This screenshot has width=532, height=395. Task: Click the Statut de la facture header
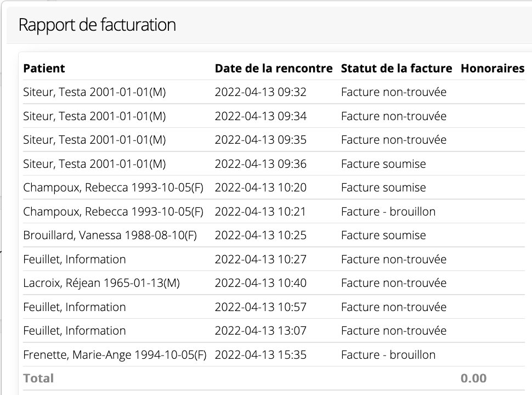tap(397, 68)
